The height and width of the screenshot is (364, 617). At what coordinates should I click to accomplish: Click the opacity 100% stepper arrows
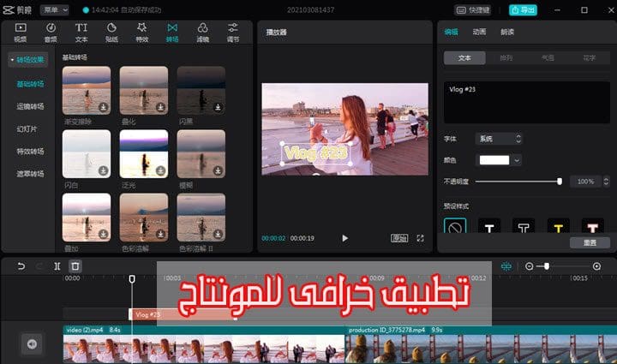pyautogui.click(x=606, y=182)
